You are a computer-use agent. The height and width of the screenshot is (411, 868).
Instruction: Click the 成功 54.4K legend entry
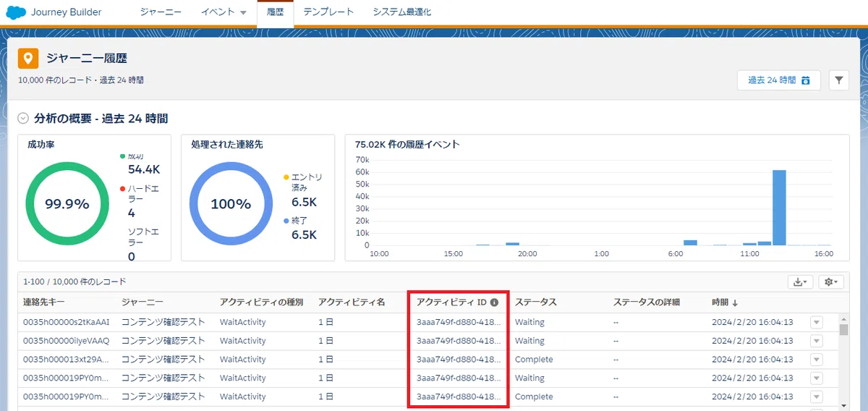point(141,164)
